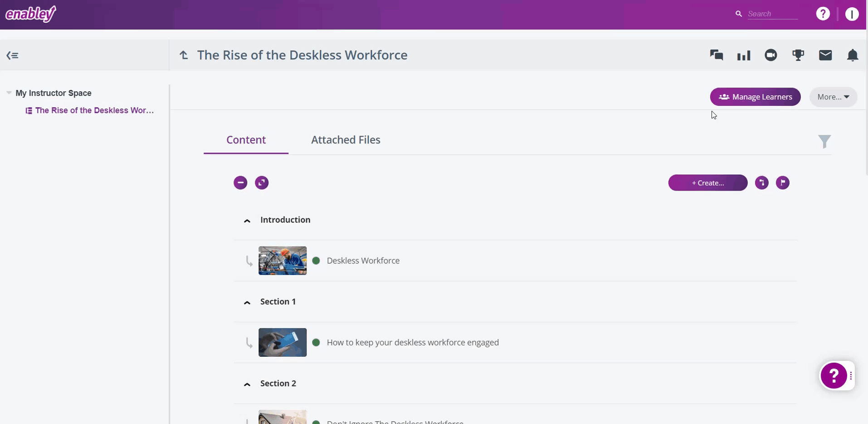Switch to the Attached Files tab
Viewport: 868px width, 424px height.
(346, 140)
